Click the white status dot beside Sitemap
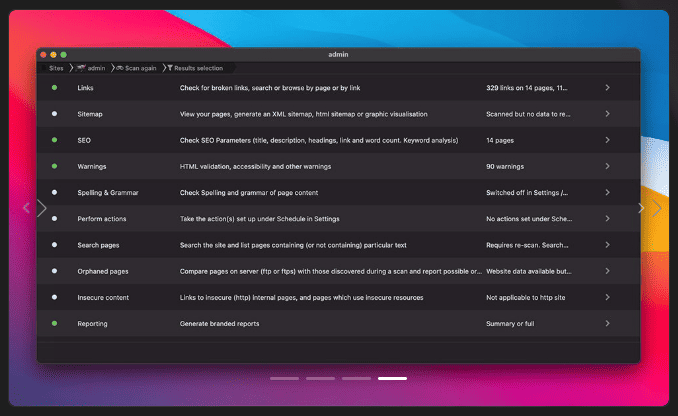678x416 pixels. (54, 114)
